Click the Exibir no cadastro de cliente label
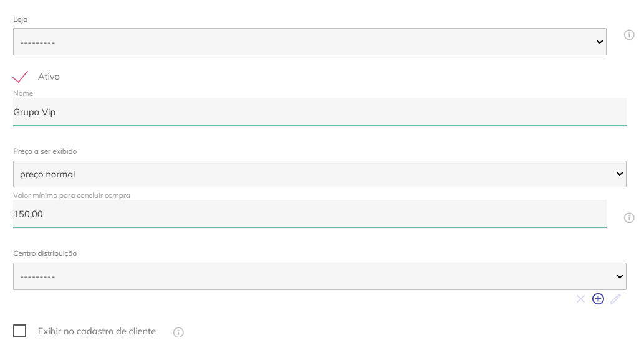The image size is (644, 353). pyautogui.click(x=97, y=331)
